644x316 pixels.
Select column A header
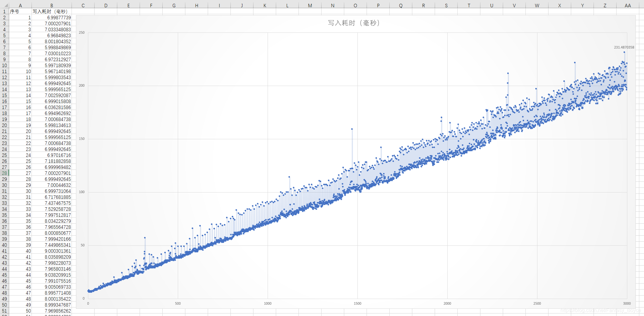coord(20,5)
